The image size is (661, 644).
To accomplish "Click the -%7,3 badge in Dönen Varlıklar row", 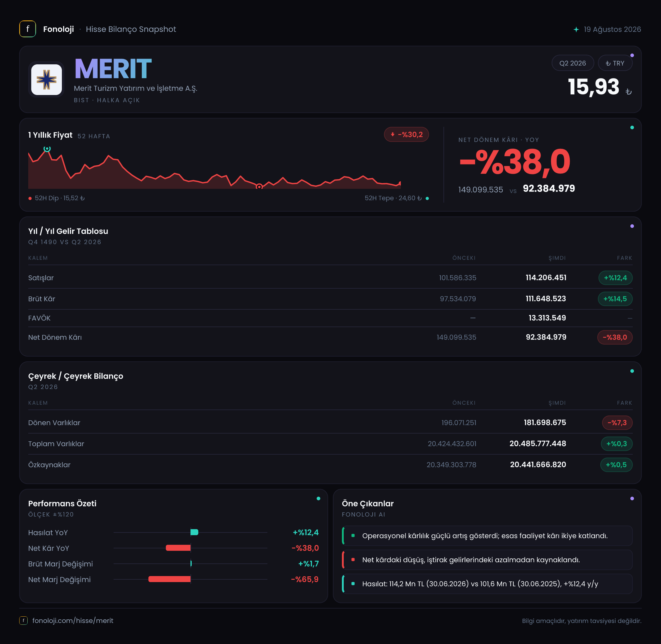I will (617, 422).
